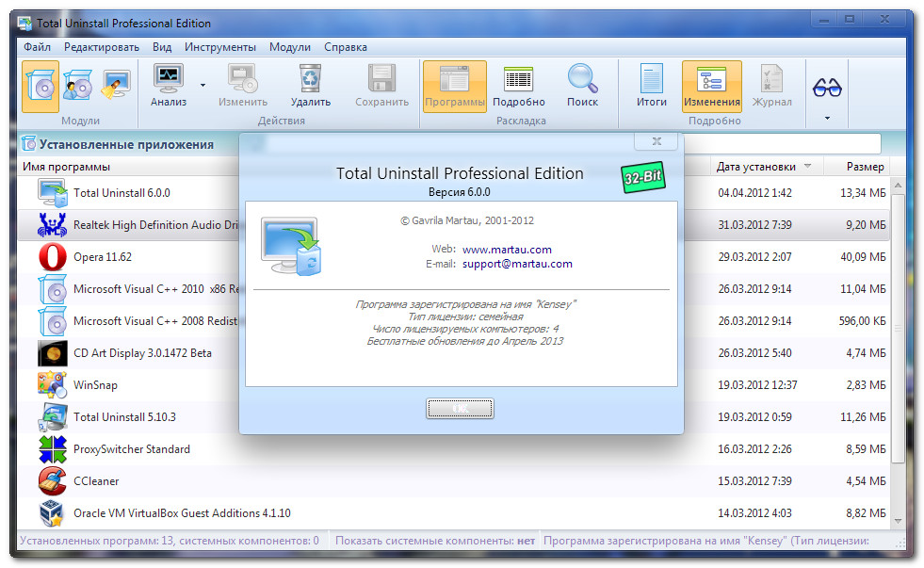
Task: Click the Total Uninstall 5.10.3 row icon
Action: 53,417
